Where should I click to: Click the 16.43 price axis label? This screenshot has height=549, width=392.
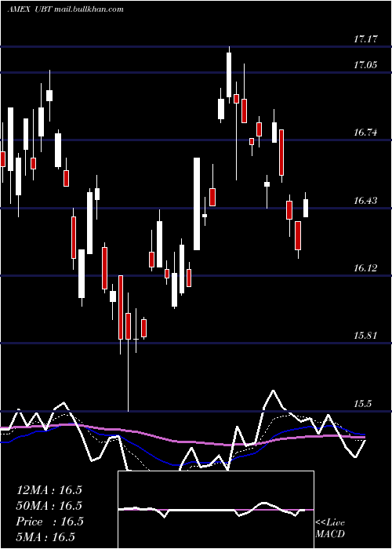pyautogui.click(x=365, y=201)
